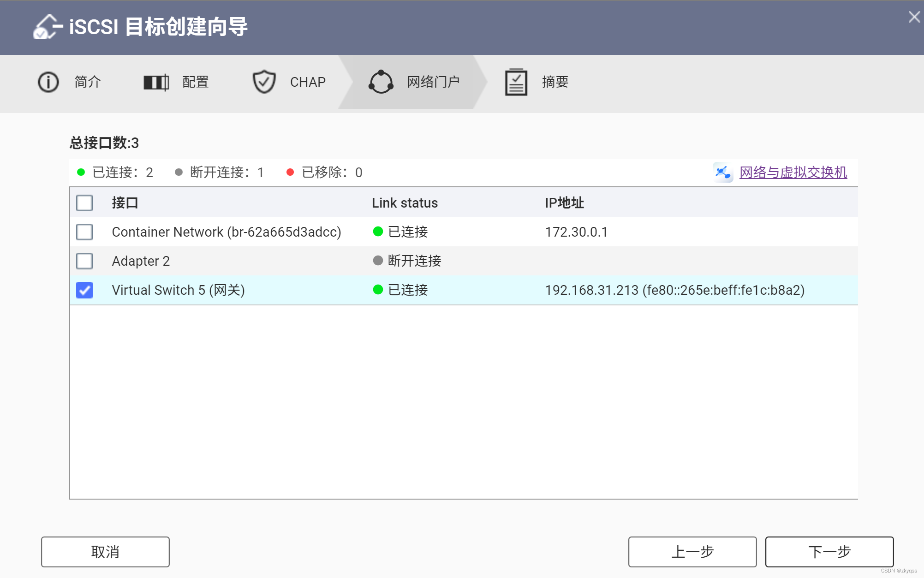Click the 摘要 summary checklist icon
This screenshot has width=924, height=578.
click(x=515, y=82)
